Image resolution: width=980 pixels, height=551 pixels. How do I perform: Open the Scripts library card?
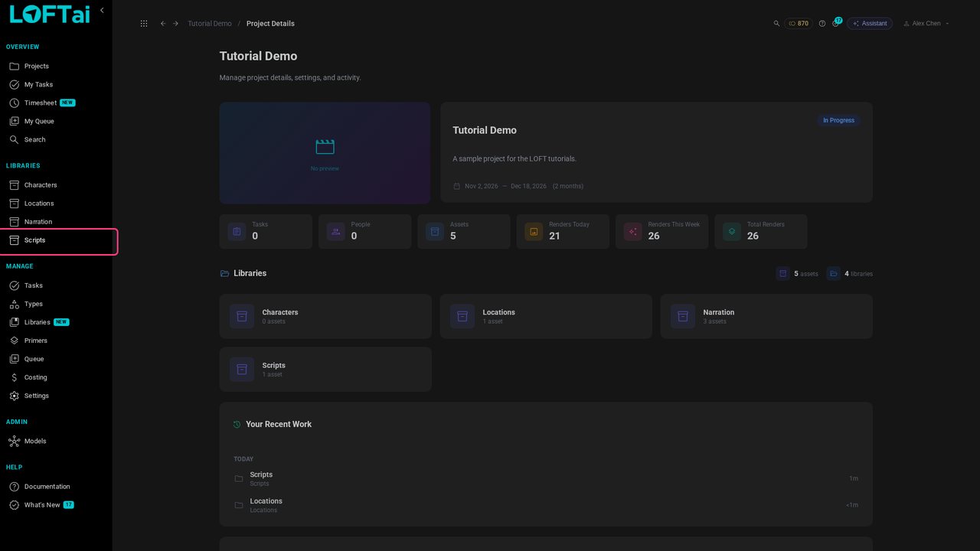pyautogui.click(x=325, y=370)
